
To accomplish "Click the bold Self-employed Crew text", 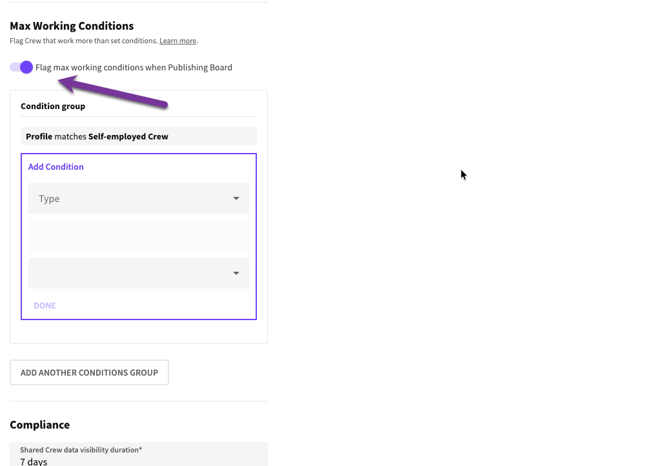I will (128, 136).
